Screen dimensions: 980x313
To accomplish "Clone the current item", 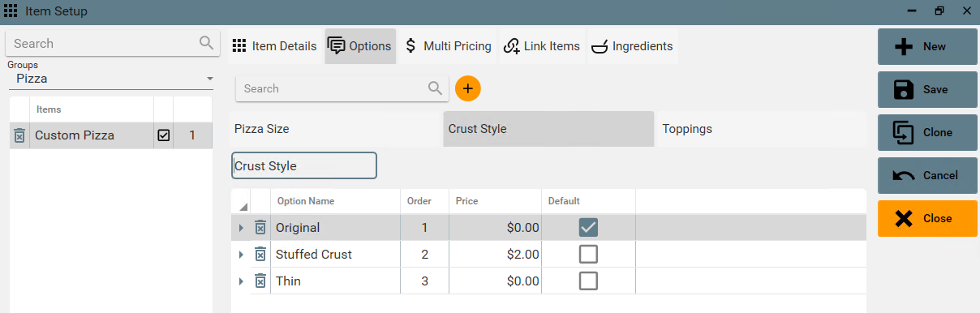I will pos(927,132).
